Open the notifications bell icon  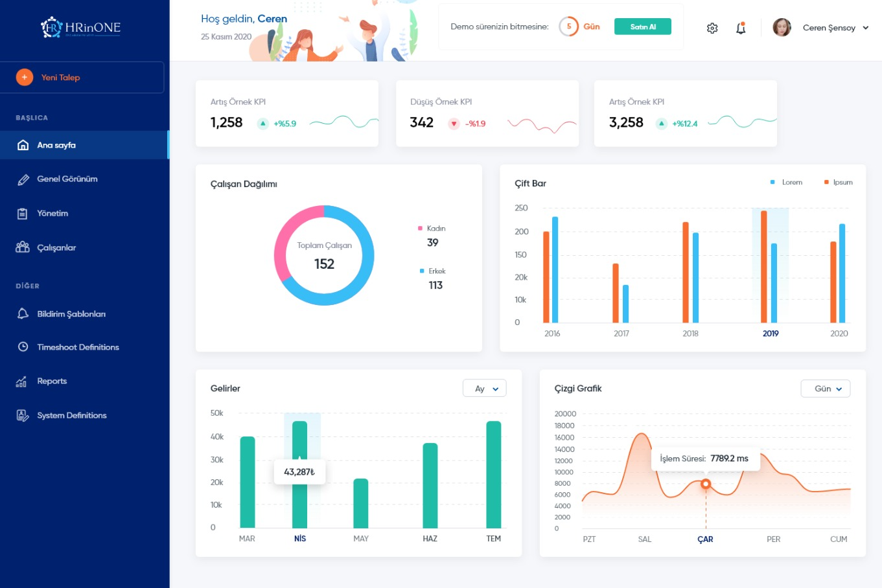tap(741, 28)
